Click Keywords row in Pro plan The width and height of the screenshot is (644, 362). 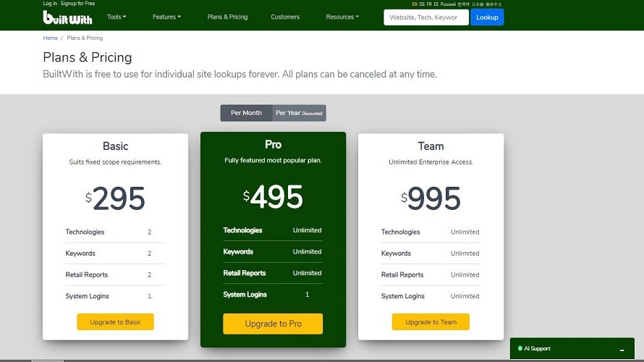[273, 251]
